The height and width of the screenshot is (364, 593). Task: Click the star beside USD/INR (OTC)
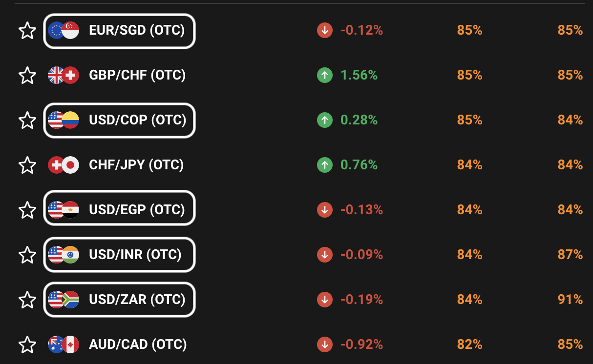(x=27, y=255)
